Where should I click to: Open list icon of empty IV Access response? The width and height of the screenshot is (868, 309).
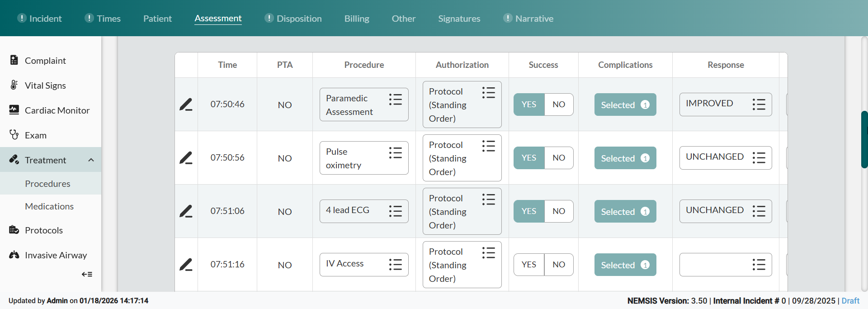(x=759, y=265)
